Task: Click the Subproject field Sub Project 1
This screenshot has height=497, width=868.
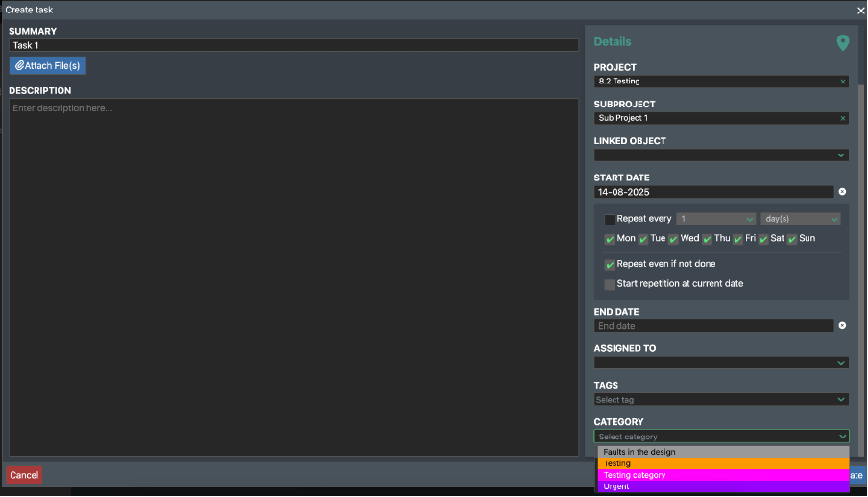Action: (721, 118)
